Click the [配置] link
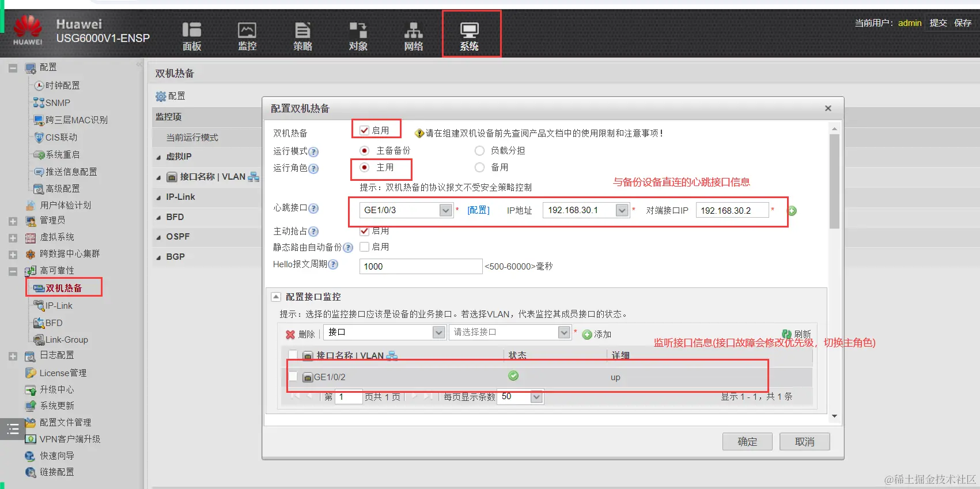Viewport: 980px width, 489px height. tap(478, 210)
